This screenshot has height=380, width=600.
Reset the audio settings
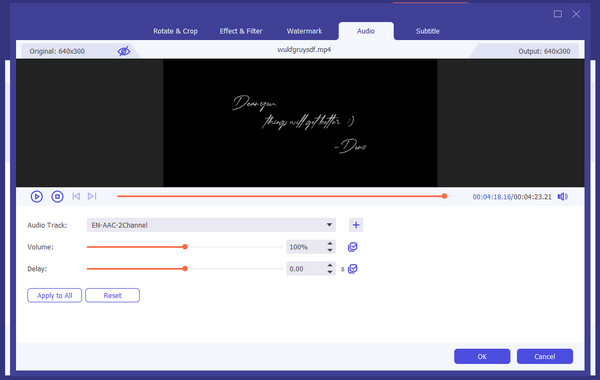point(112,295)
